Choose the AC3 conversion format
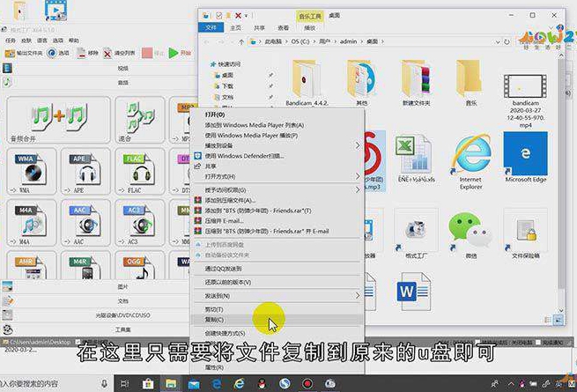 pyautogui.click(x=139, y=223)
